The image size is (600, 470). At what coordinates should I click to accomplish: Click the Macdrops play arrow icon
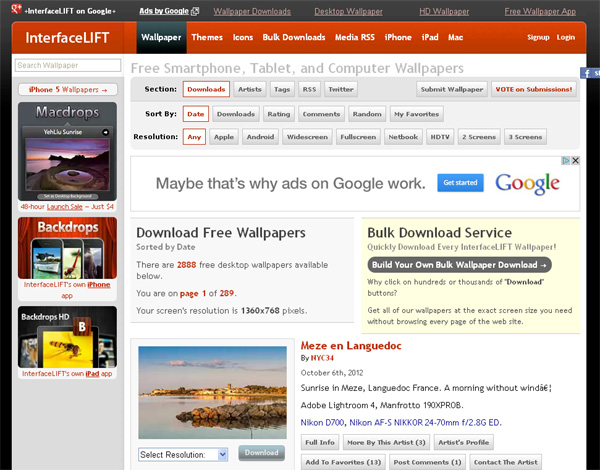[x=105, y=132]
